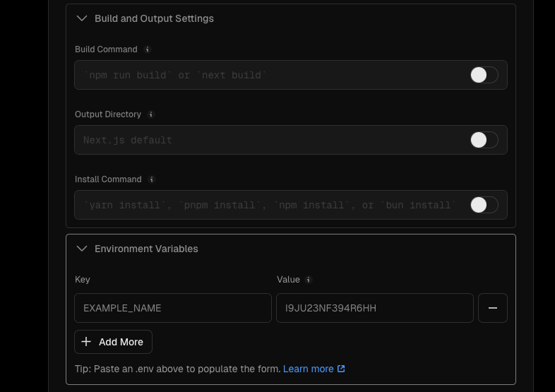Click the Build Command info icon
Screen dimensions: 555x392
(x=148, y=49)
